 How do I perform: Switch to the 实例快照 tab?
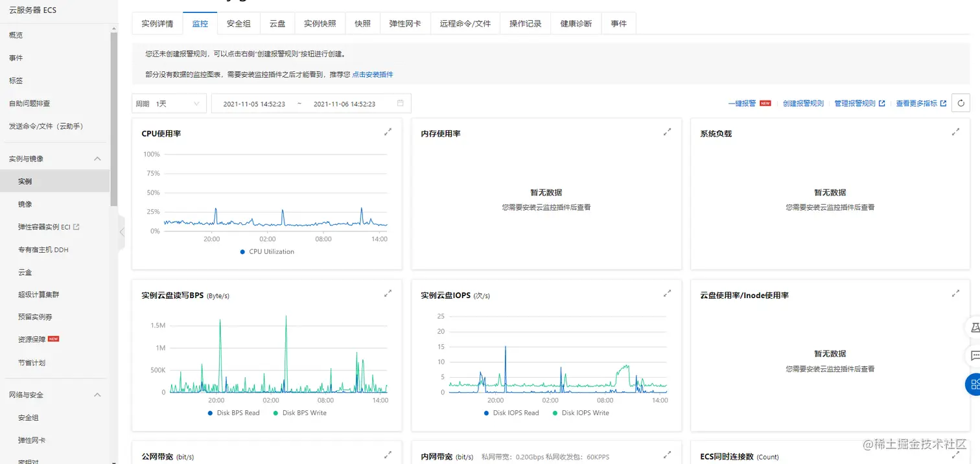click(320, 23)
